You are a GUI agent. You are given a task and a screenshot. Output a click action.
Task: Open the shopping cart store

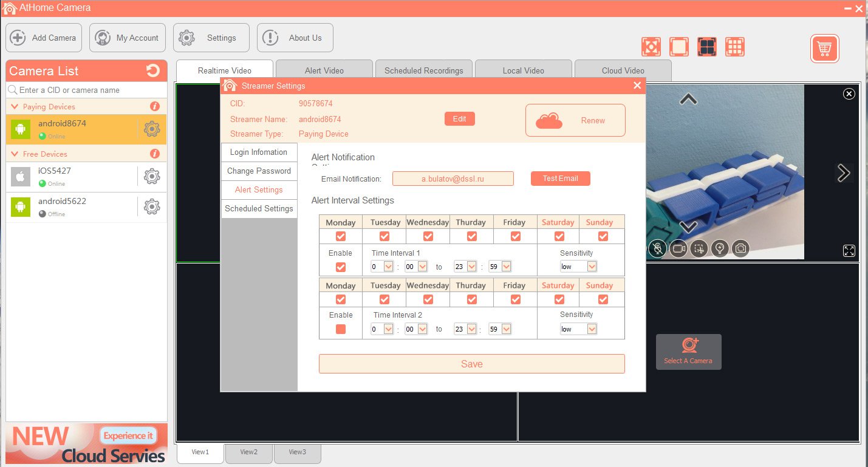pos(824,49)
